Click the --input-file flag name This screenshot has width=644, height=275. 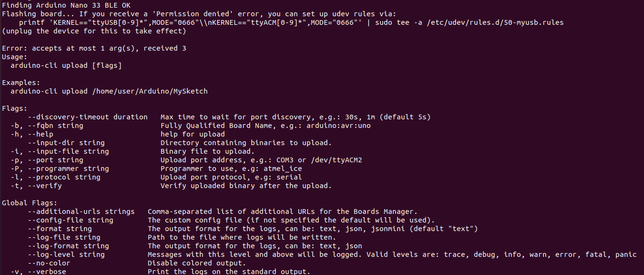click(53, 151)
